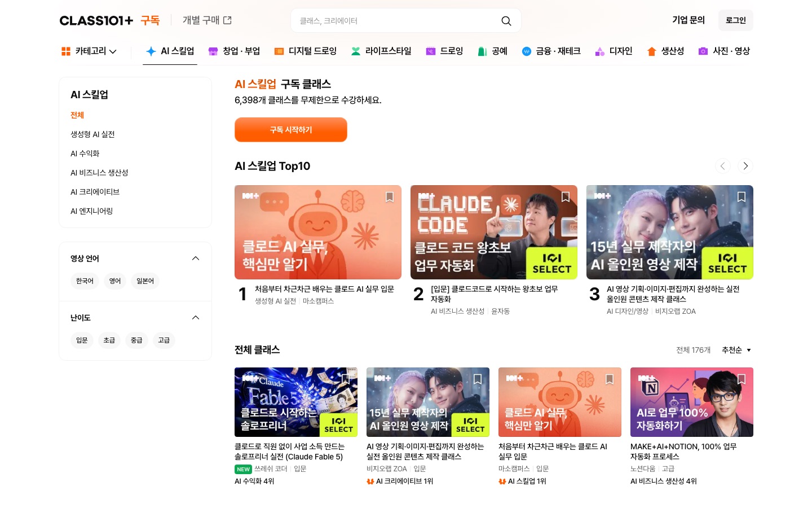Viewport: 812px width, 508px height.
Task: Open the 클로드 AI 실무 Top10 thumbnail
Action: click(318, 232)
